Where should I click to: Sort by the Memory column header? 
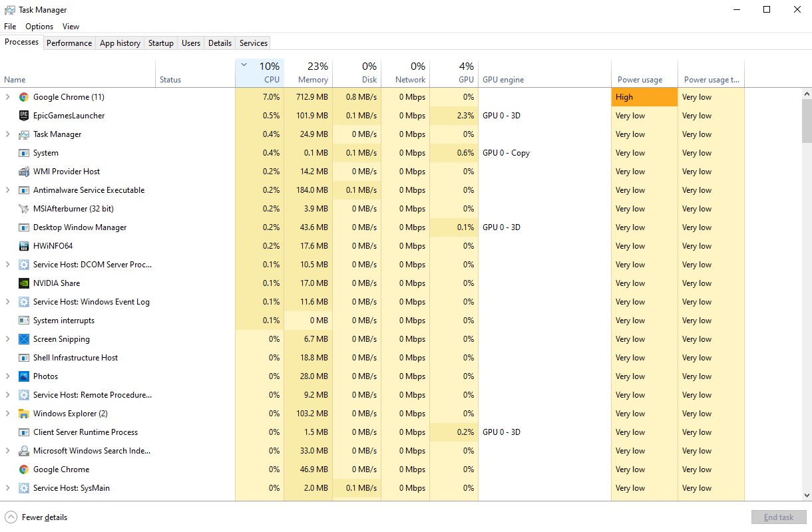(x=308, y=73)
